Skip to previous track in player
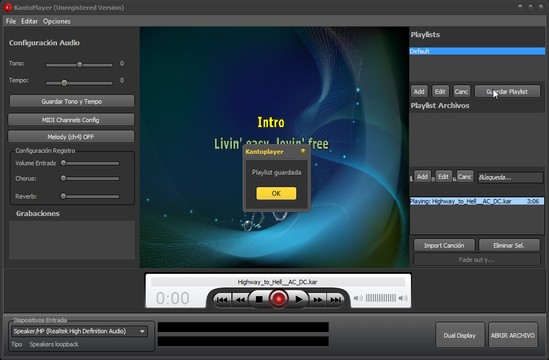This screenshot has width=549, height=360. point(222,299)
